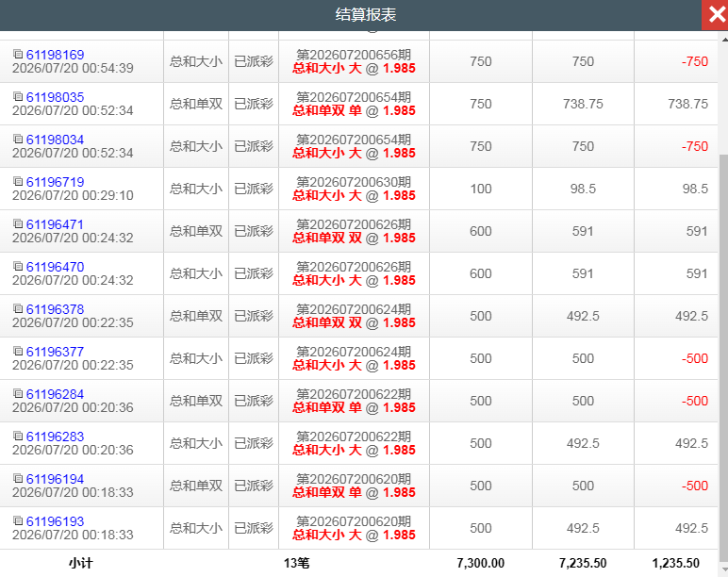Open bet order 61198035
This screenshot has height=577, width=728.
click(x=56, y=97)
